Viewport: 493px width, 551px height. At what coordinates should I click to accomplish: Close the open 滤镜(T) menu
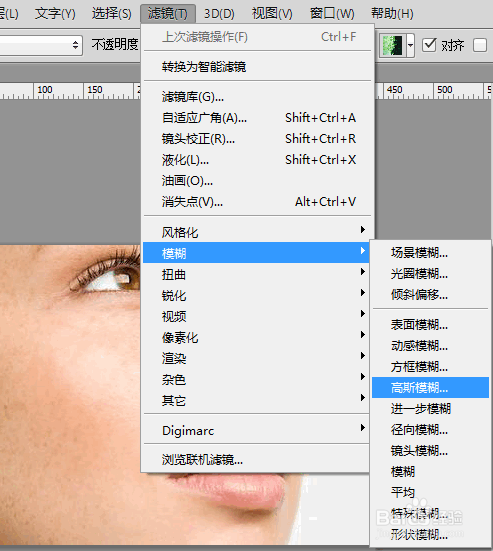click(168, 14)
